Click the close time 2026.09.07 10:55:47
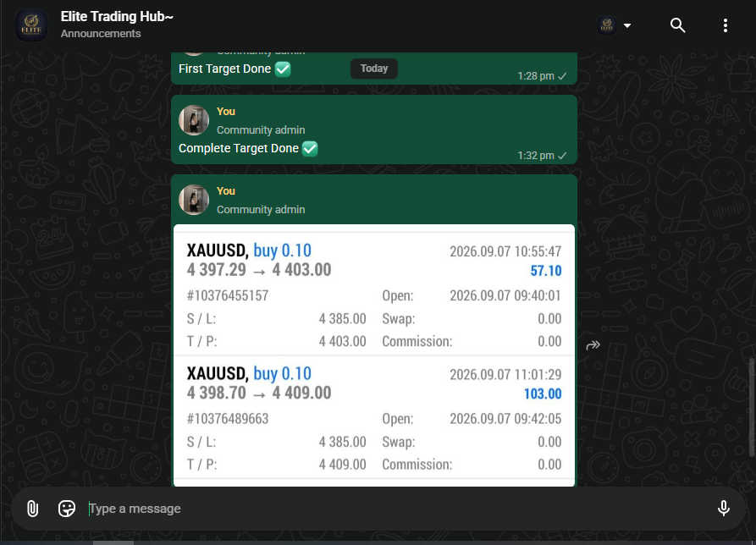This screenshot has width=756, height=545. point(505,251)
